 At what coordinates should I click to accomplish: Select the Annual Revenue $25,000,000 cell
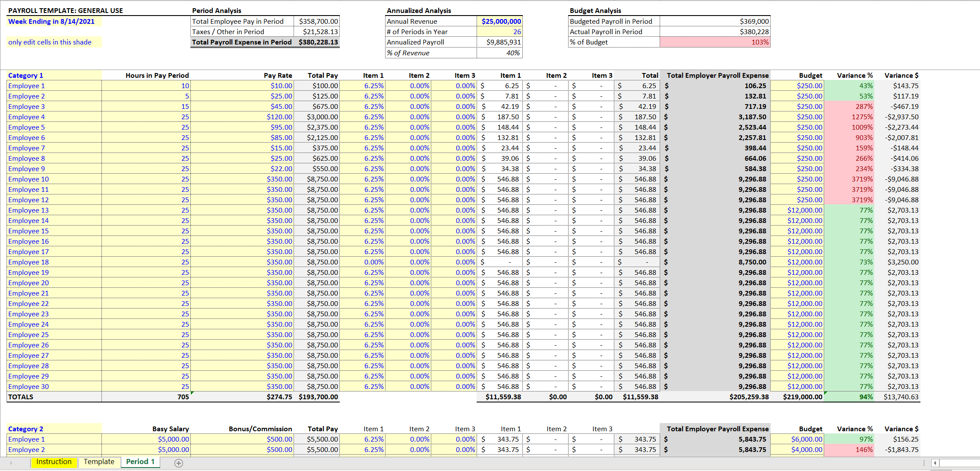tap(499, 21)
